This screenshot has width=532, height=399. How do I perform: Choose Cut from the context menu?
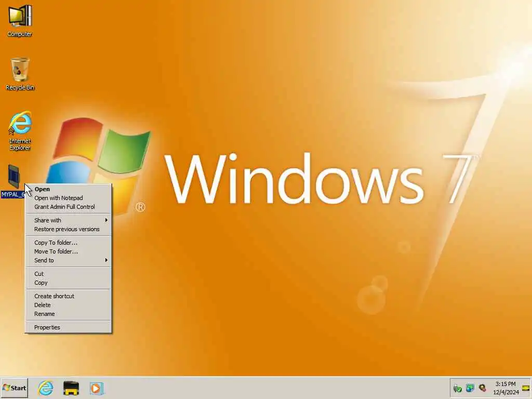[x=69, y=274]
